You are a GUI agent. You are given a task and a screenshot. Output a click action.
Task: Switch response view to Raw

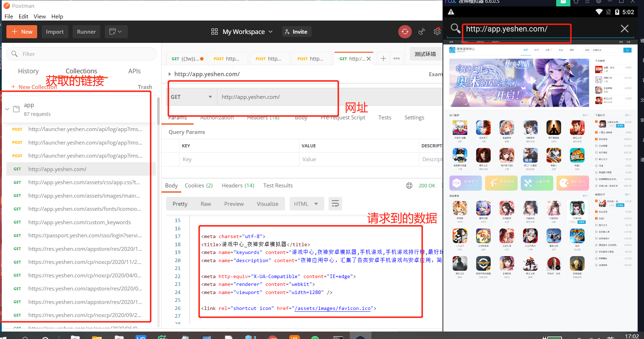pyautogui.click(x=206, y=204)
